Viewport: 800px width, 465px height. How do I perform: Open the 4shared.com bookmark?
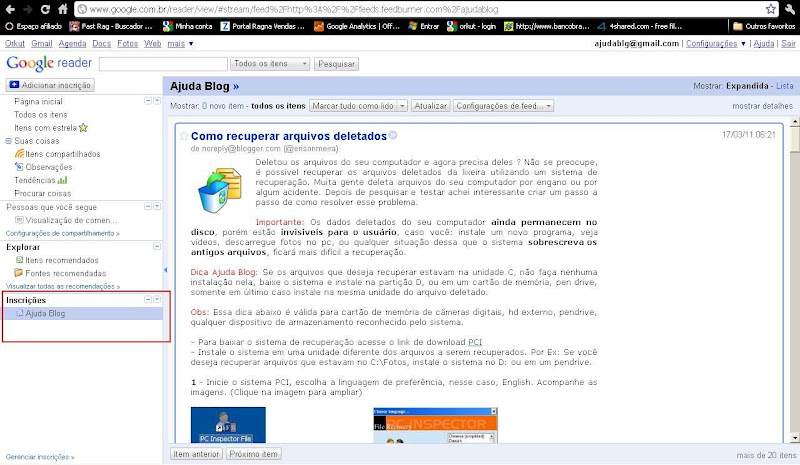640,26
